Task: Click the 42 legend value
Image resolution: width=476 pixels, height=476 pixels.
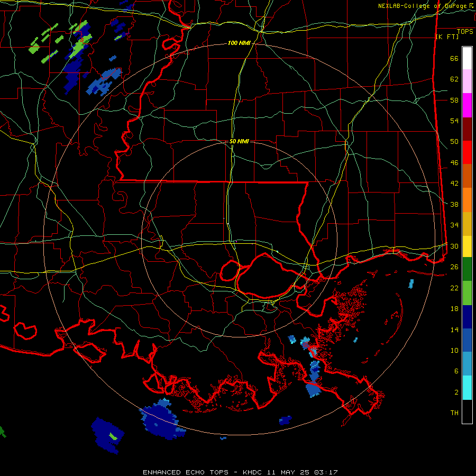Action: pos(454,184)
